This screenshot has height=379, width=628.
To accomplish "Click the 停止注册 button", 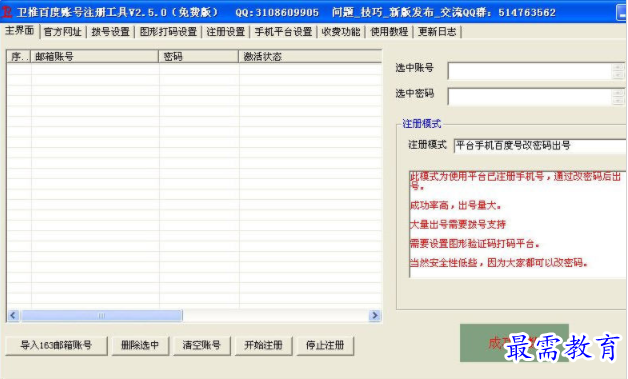I will [325, 345].
